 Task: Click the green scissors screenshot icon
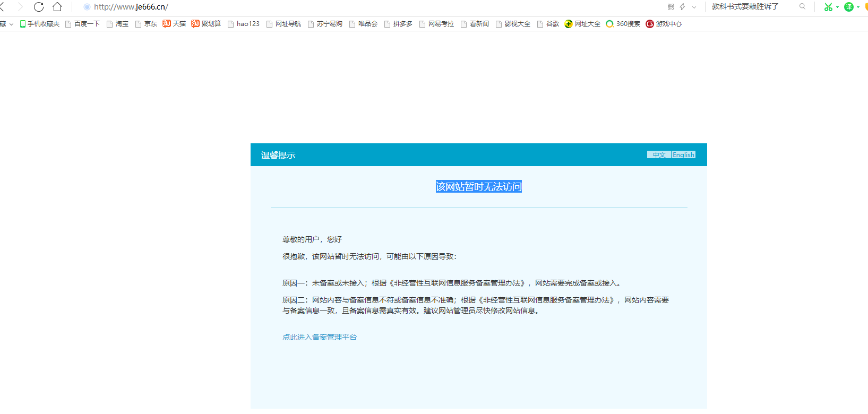tap(828, 7)
